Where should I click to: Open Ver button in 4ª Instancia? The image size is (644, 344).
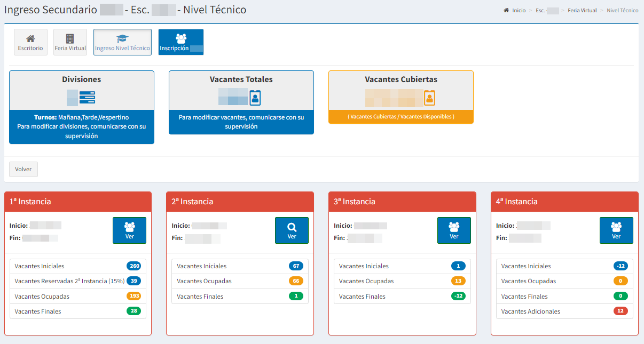click(x=616, y=230)
